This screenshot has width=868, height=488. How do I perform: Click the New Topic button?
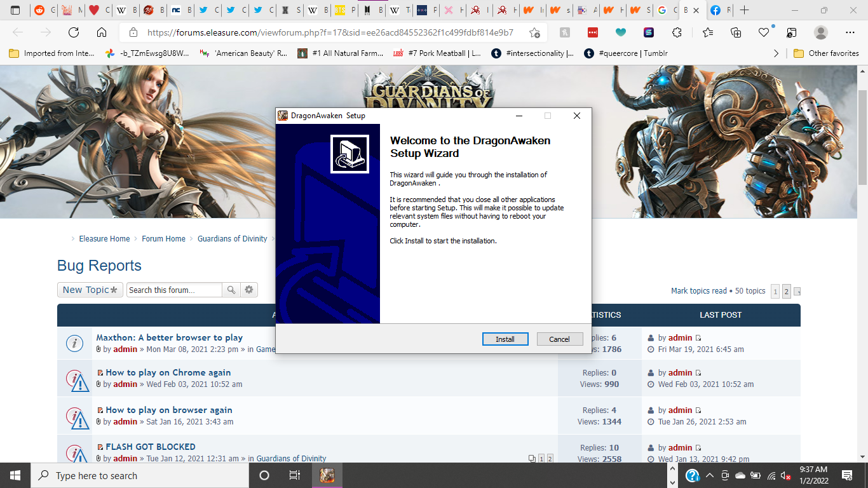coord(90,290)
